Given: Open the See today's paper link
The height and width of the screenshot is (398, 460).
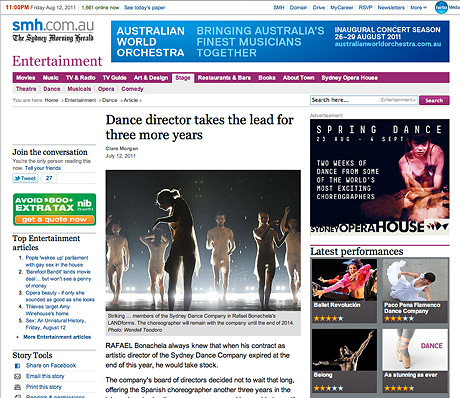Looking at the screenshot, I should [x=144, y=7].
